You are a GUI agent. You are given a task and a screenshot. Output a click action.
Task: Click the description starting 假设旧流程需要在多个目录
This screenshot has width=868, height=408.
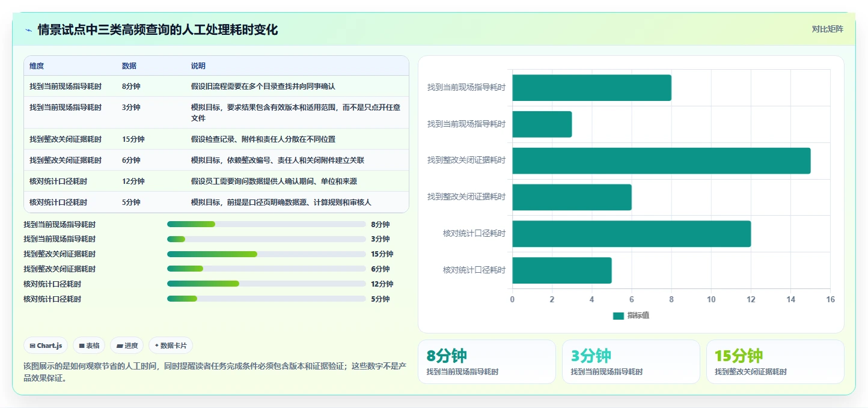pyautogui.click(x=263, y=86)
